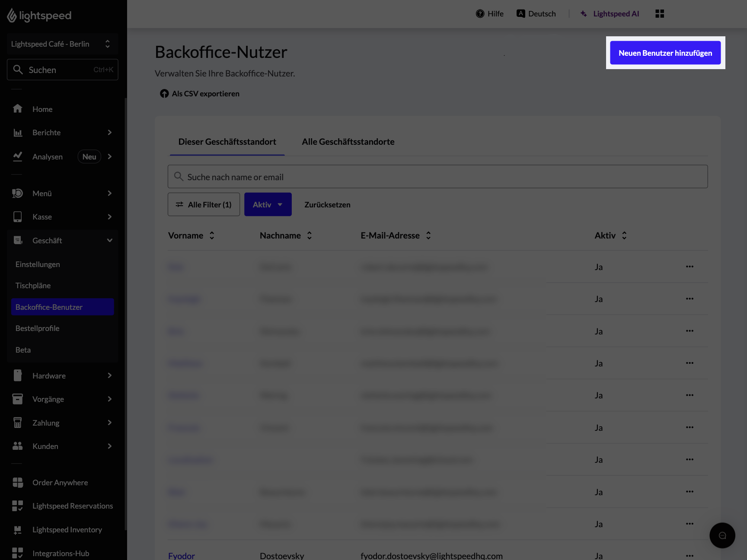Click the Lightspeed logo

tap(39, 16)
